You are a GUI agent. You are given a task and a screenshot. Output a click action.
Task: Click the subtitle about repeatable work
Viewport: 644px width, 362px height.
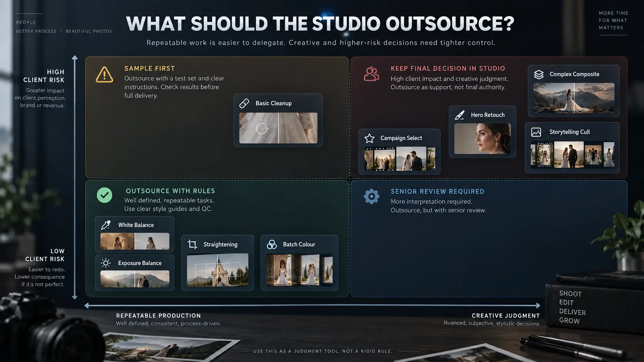(x=321, y=43)
